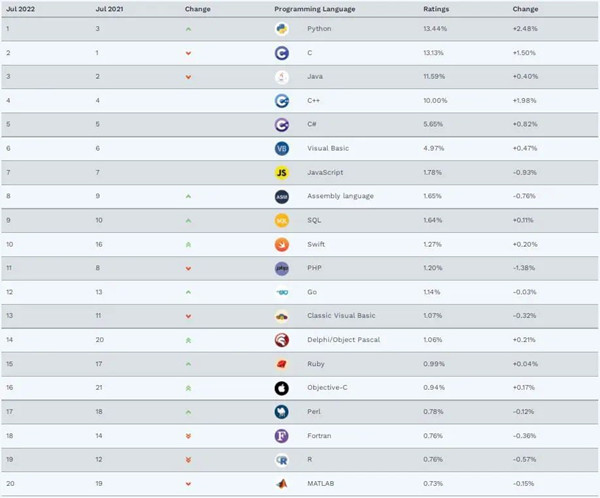This screenshot has width=600, height=498.
Task: Select the C++ language icon
Action: click(282, 100)
